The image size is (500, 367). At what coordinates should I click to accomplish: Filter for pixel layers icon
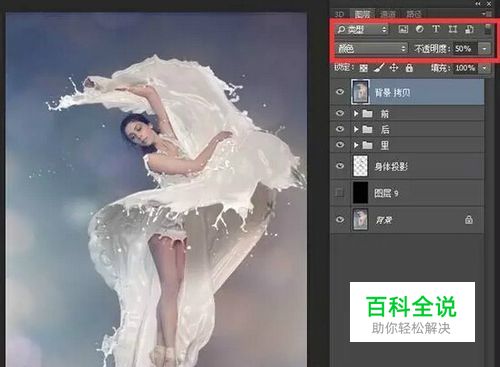pyautogui.click(x=403, y=29)
